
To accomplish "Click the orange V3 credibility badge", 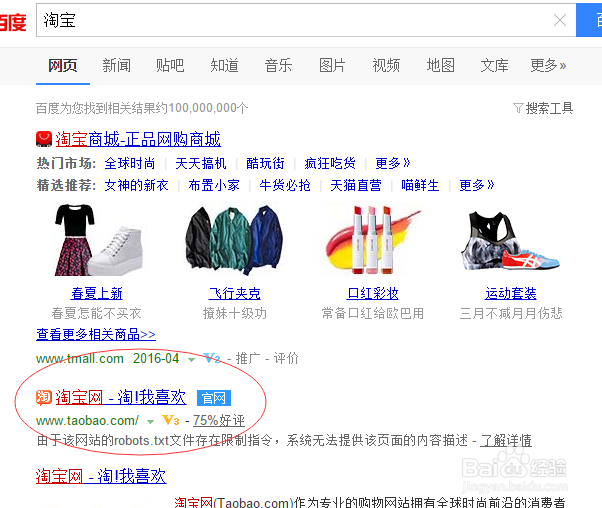I will pyautogui.click(x=171, y=420).
